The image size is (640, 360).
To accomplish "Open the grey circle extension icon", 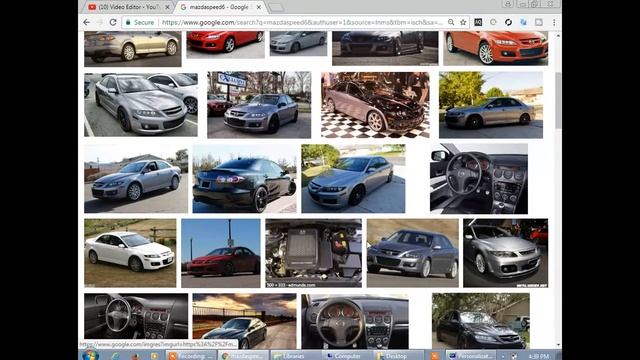I will pyautogui.click(x=493, y=22).
